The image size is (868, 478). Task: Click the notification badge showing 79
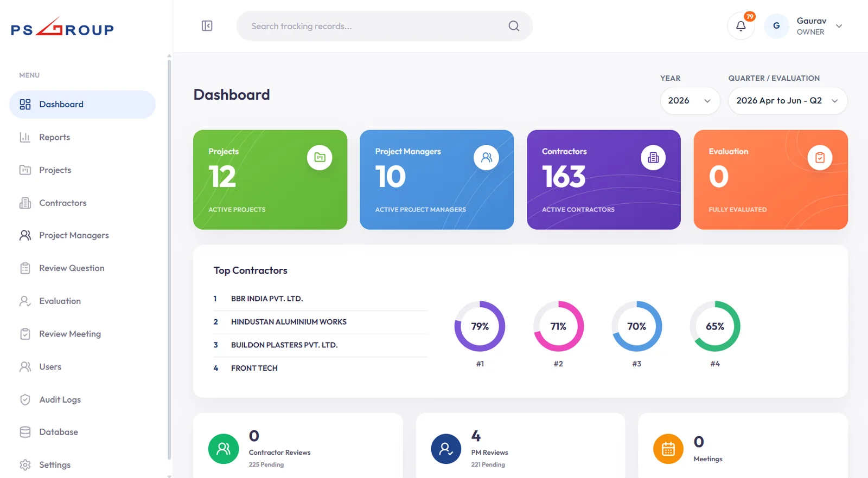click(750, 17)
